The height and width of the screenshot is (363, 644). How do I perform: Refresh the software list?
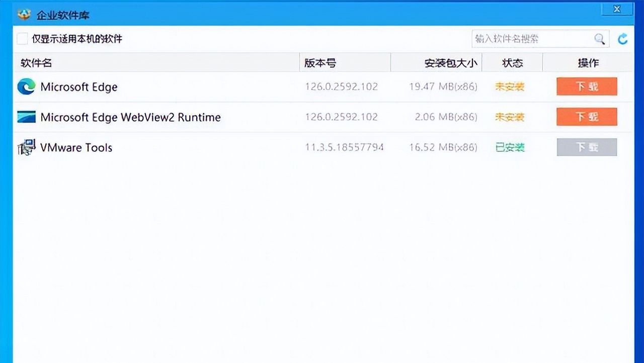[x=623, y=39]
